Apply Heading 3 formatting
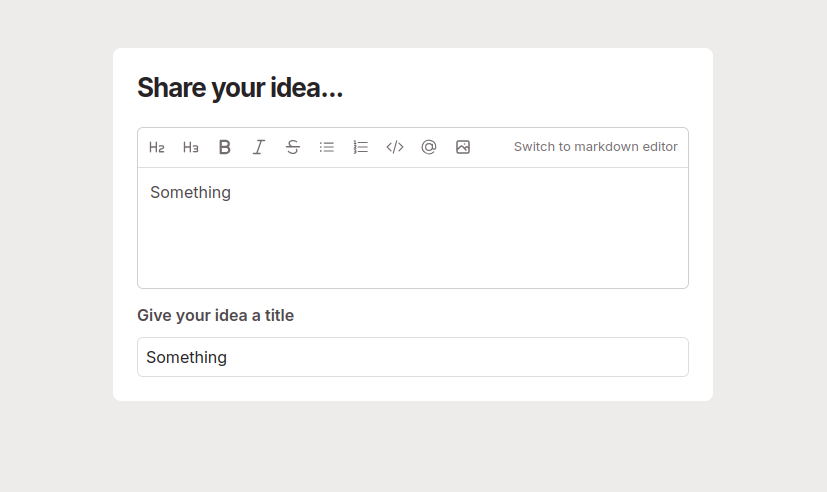The height and width of the screenshot is (492, 827). click(x=191, y=147)
